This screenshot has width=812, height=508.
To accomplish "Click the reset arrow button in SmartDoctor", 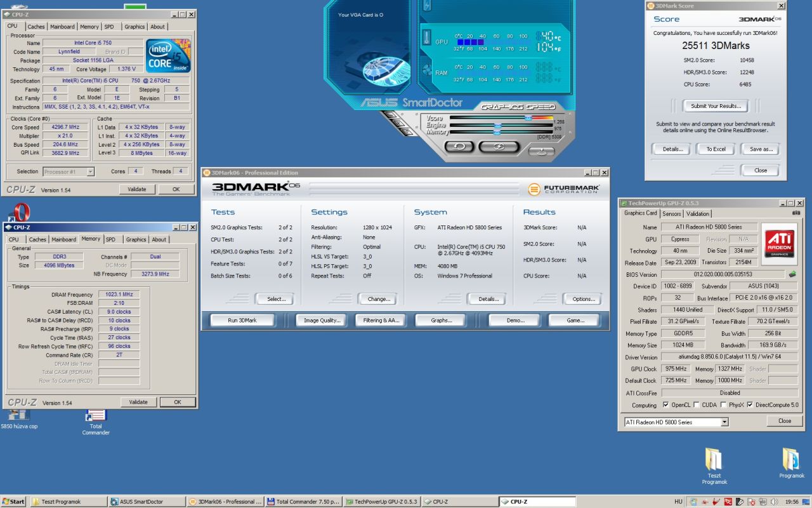I will coord(459,147).
